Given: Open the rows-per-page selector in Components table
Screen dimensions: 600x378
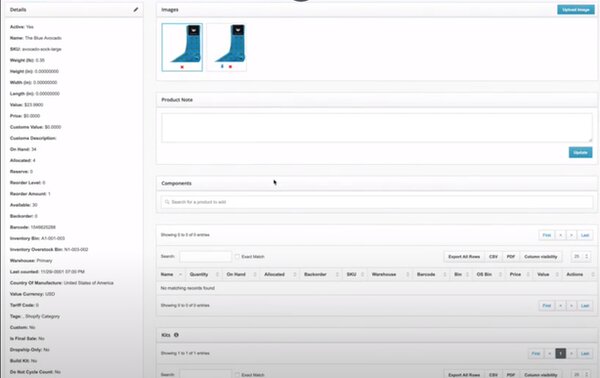Looking at the screenshot, I should [x=581, y=256].
